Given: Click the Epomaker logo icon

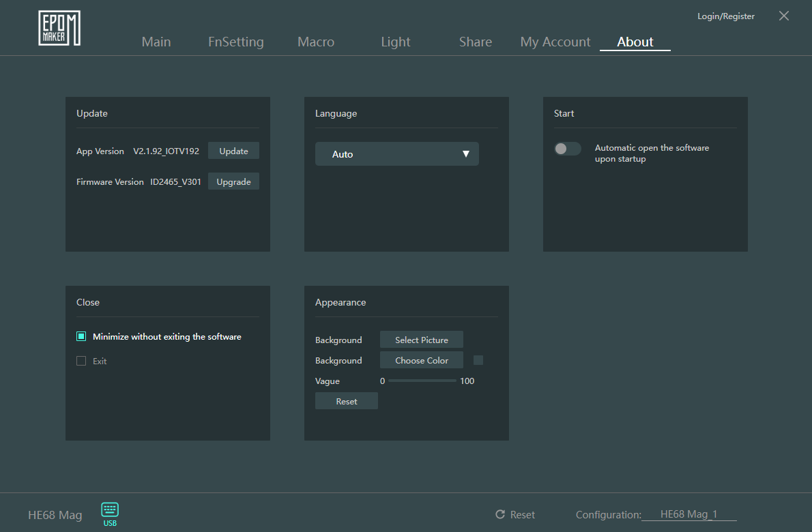Looking at the screenshot, I should coord(59,28).
